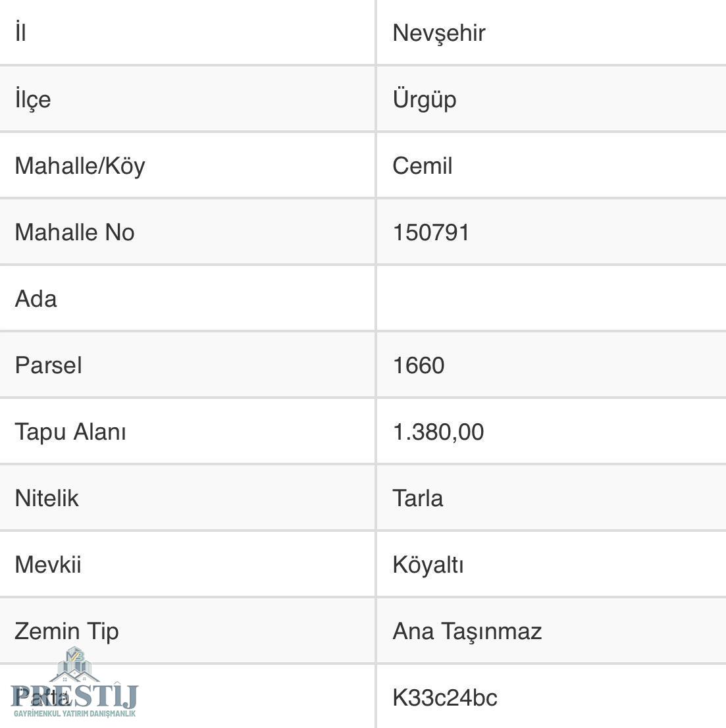Click the İlçe row label
Image resolution: width=726 pixels, height=728 pixels.
[x=33, y=99]
